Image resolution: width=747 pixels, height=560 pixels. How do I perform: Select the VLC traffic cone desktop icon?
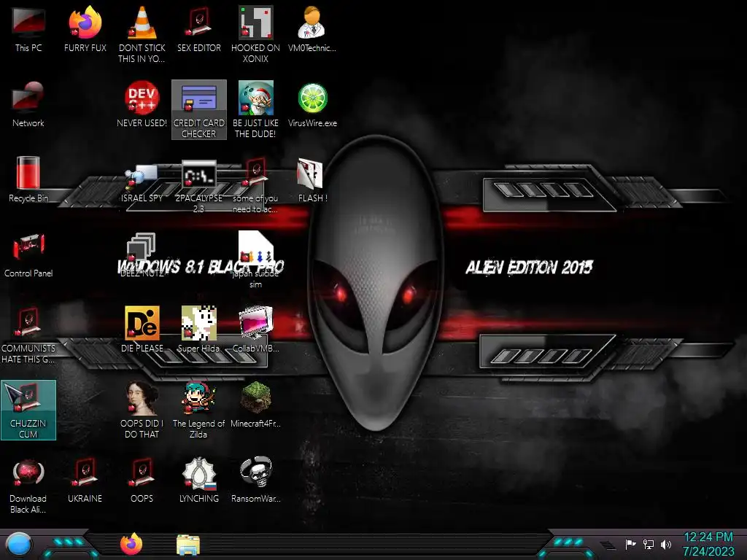[x=142, y=34]
